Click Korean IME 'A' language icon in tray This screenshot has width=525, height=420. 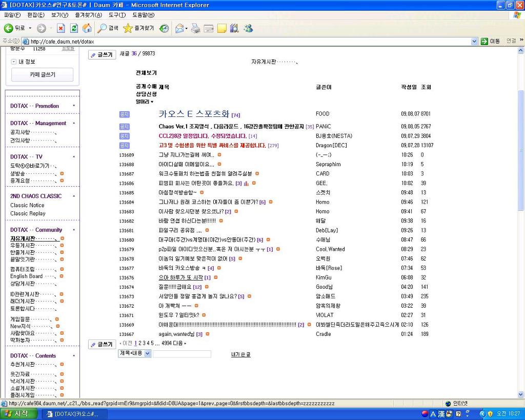433,414
